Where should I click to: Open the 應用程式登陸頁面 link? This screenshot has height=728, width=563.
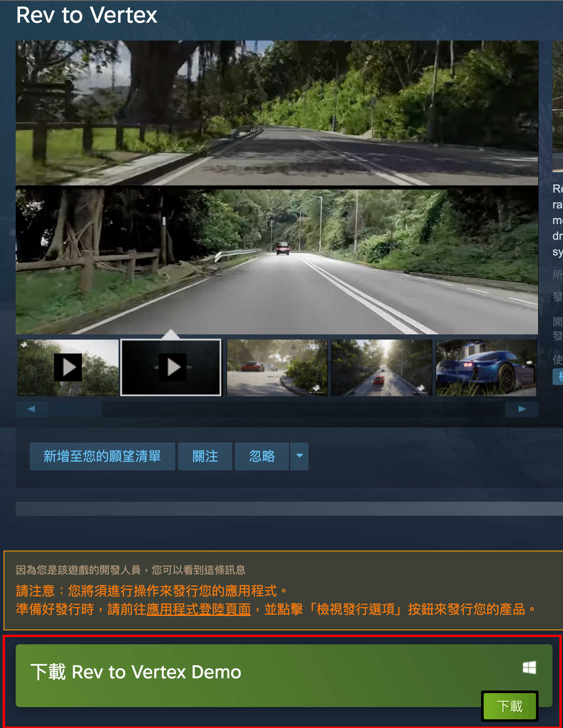click(x=199, y=609)
